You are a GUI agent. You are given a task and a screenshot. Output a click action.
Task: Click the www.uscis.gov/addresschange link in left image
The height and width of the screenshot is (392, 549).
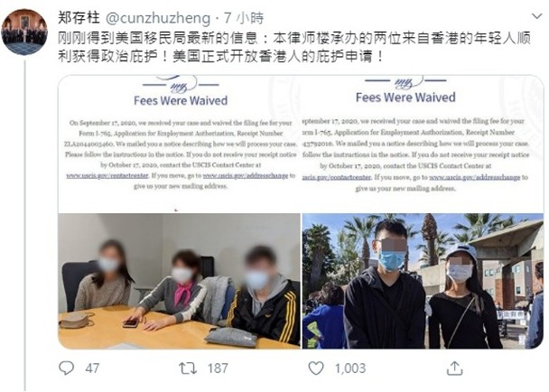246,175
